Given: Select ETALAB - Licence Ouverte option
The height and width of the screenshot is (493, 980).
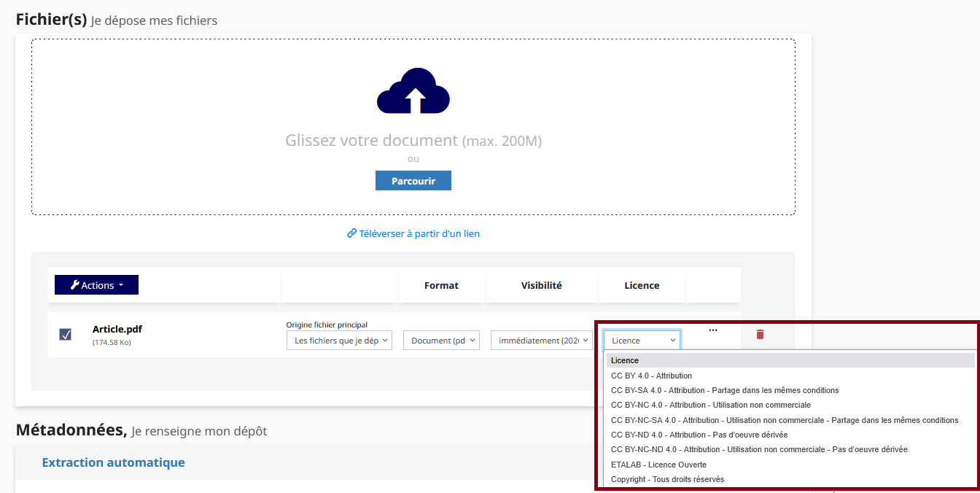Looking at the screenshot, I should pyautogui.click(x=658, y=465).
